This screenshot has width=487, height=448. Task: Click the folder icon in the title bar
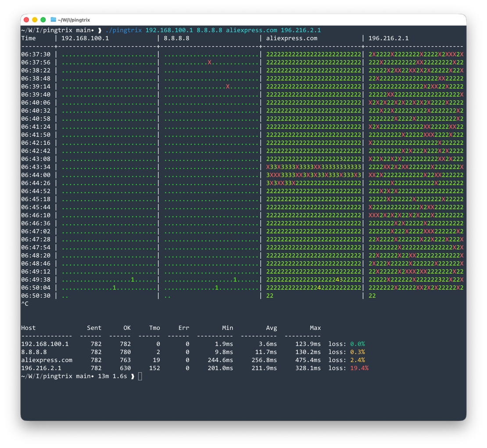pos(54,20)
